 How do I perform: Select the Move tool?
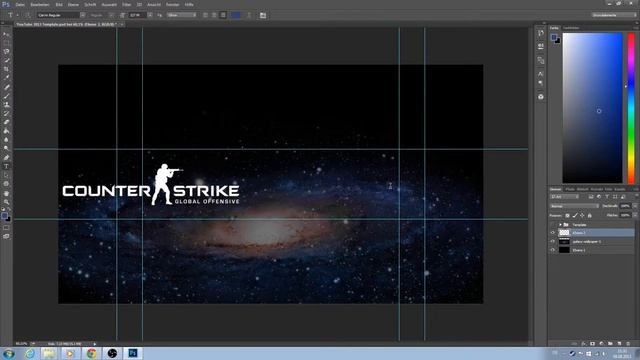click(x=6, y=34)
